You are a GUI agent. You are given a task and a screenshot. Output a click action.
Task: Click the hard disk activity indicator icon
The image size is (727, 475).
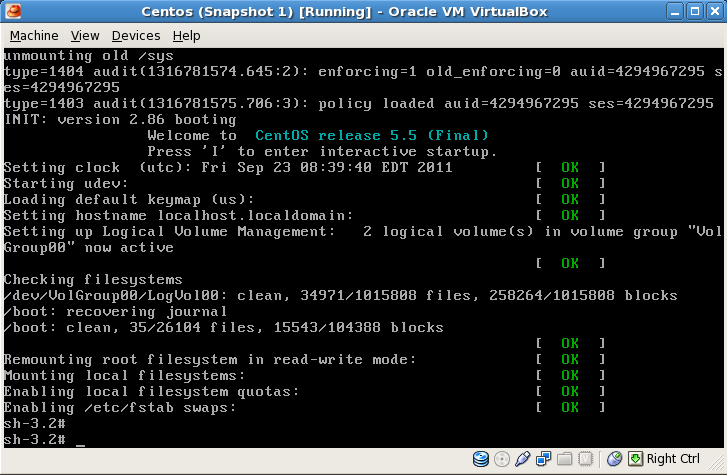coord(481,459)
